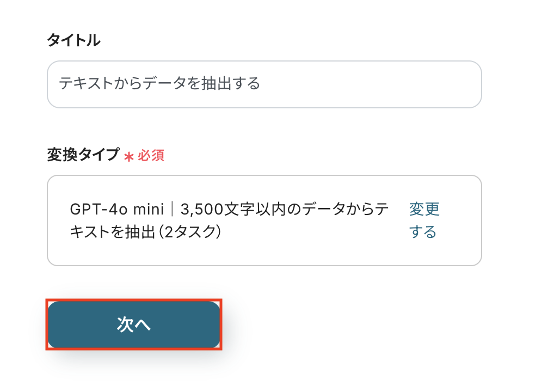
Task: Click the red asterisk beside 変換タイプ
Action: 129,157
